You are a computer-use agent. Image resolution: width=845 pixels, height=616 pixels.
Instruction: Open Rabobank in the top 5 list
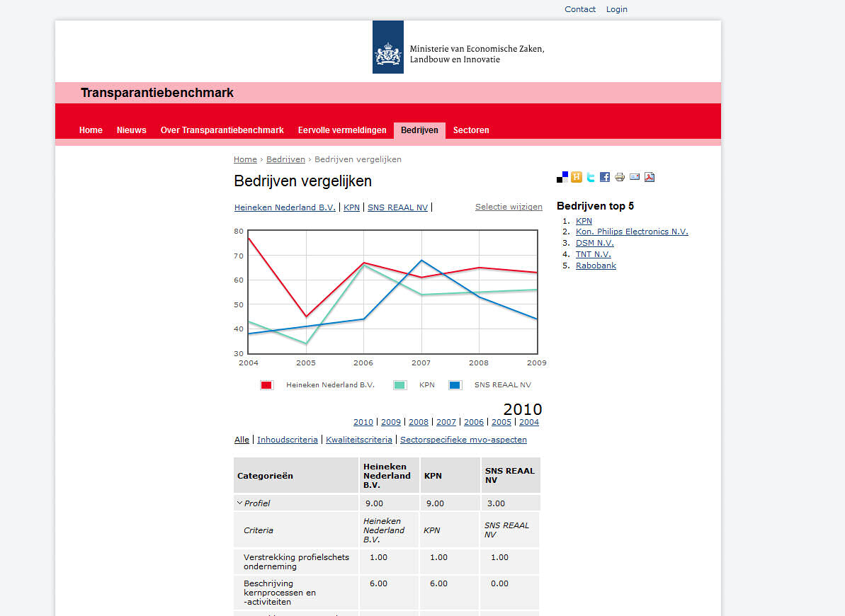coord(596,266)
